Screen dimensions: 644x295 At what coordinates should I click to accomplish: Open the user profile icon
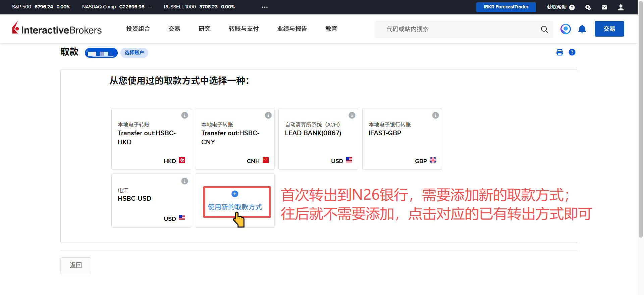(621, 7)
